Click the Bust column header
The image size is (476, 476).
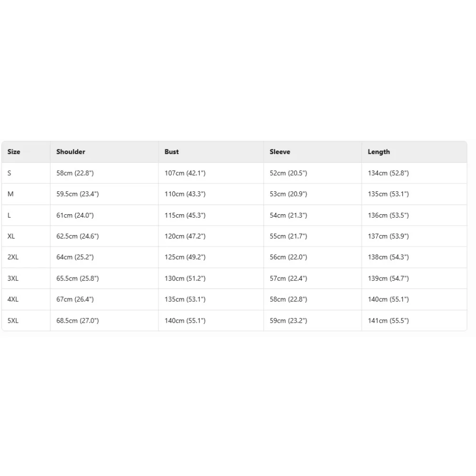[172, 152]
